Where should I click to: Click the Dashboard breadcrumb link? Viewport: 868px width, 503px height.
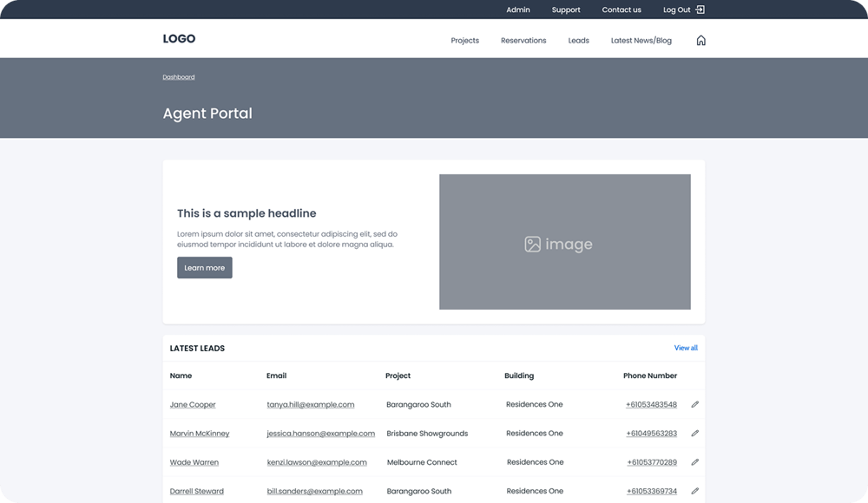pyautogui.click(x=179, y=76)
